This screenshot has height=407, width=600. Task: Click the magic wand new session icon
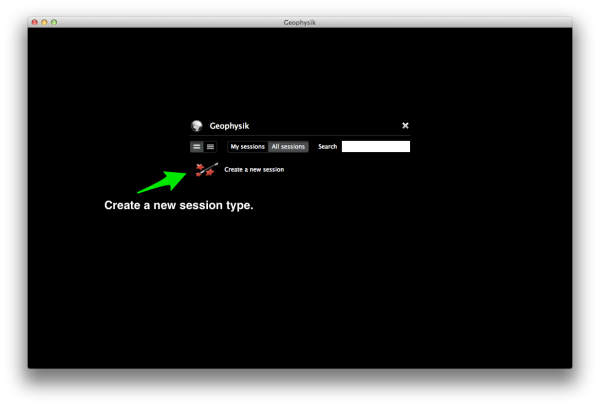(206, 169)
